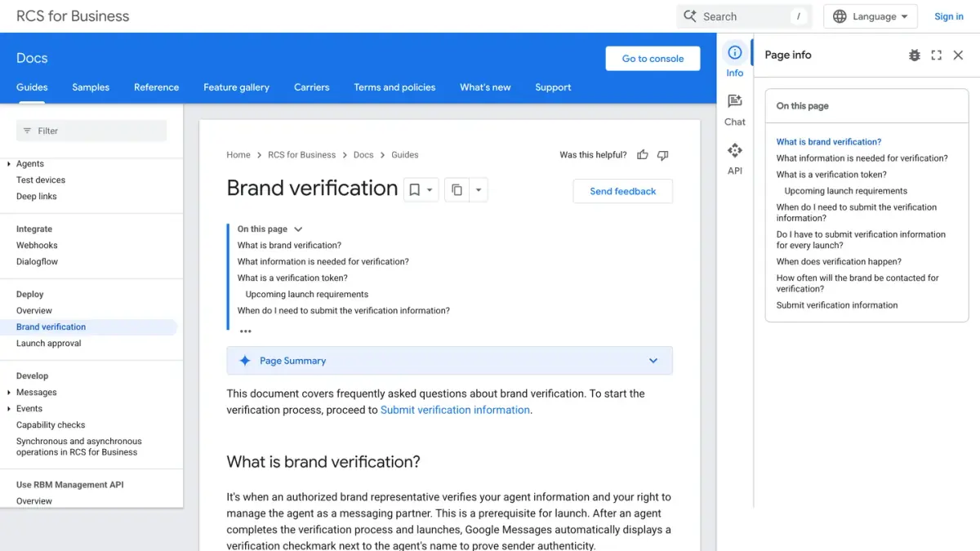Click the RCS for Business header title
Image resolution: width=980 pixels, height=551 pixels.
coord(73,16)
